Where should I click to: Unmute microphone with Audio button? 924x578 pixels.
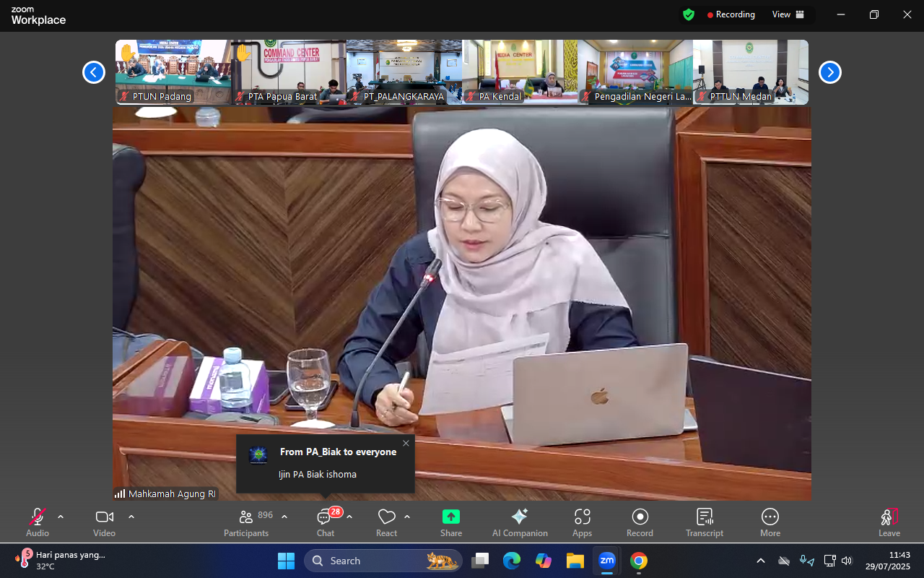coord(38,522)
